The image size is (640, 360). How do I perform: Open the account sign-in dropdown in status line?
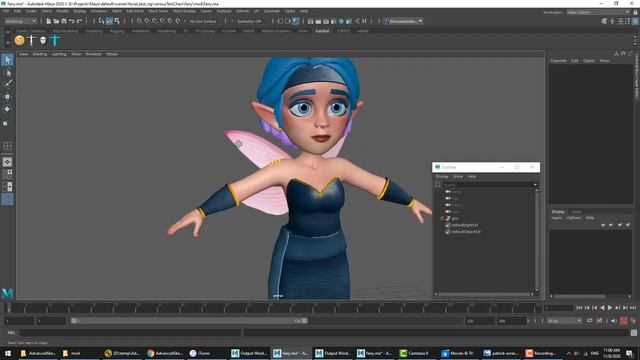click(404, 21)
